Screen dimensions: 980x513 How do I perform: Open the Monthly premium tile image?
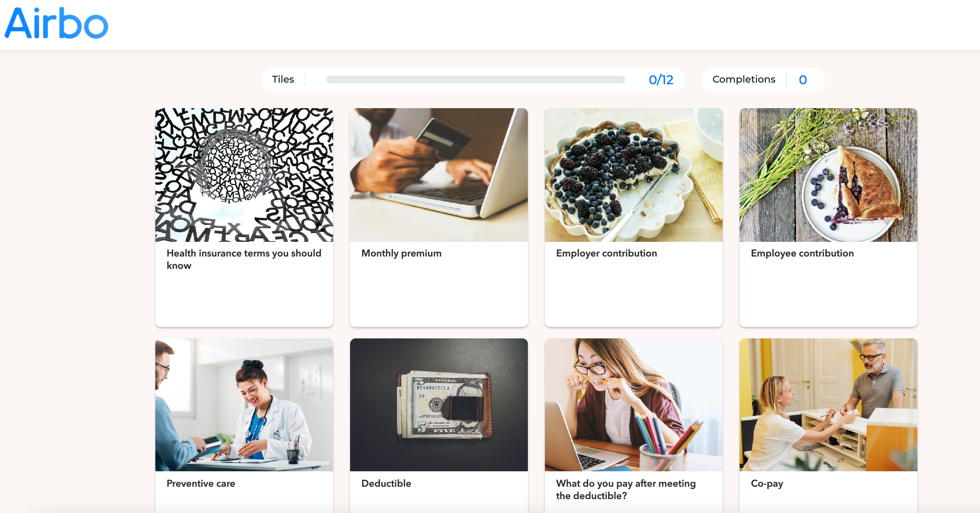tap(439, 175)
